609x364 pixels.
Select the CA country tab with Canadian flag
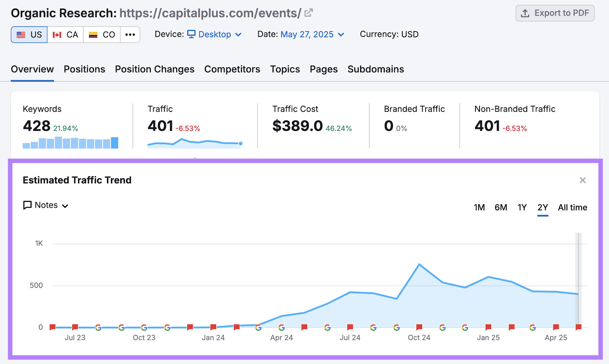click(x=65, y=34)
